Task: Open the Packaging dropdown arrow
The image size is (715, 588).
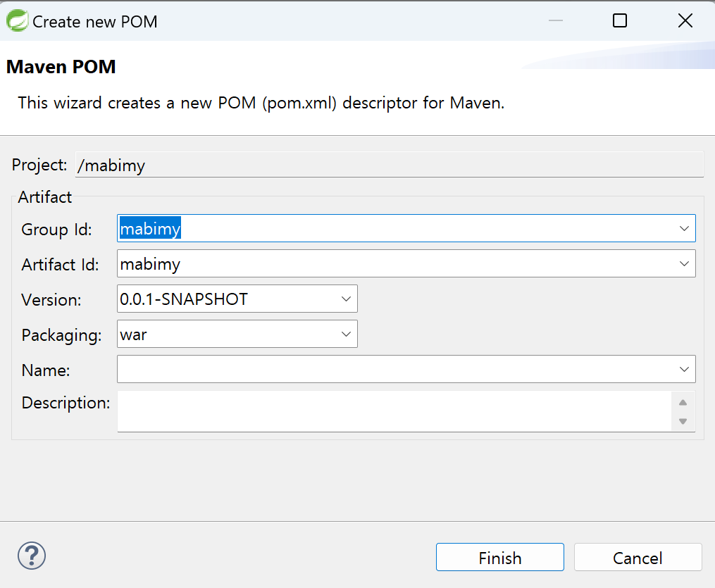Action: click(x=346, y=334)
